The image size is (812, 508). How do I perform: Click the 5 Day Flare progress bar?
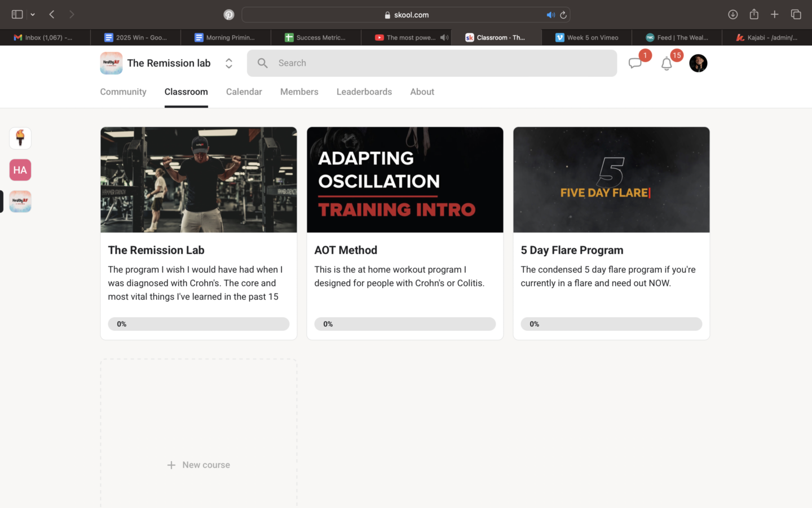(x=611, y=324)
